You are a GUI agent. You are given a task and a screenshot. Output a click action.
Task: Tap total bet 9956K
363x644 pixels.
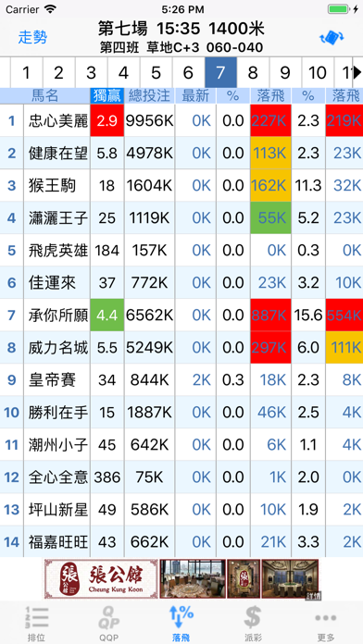(x=149, y=120)
